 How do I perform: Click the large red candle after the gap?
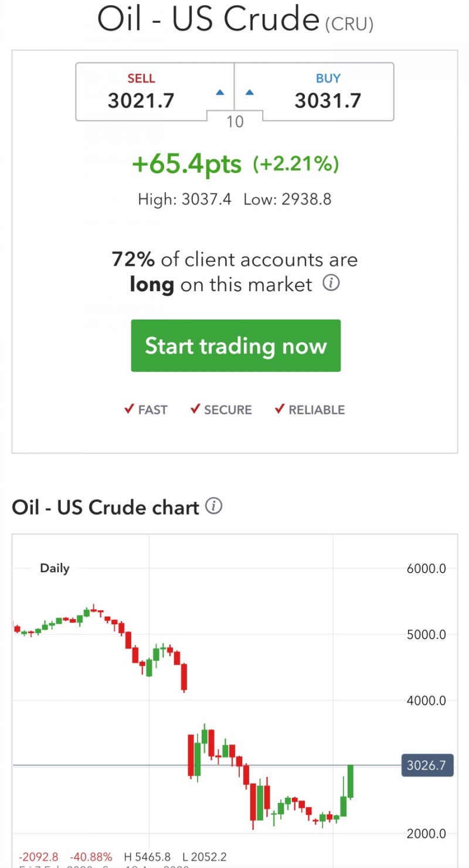191,756
